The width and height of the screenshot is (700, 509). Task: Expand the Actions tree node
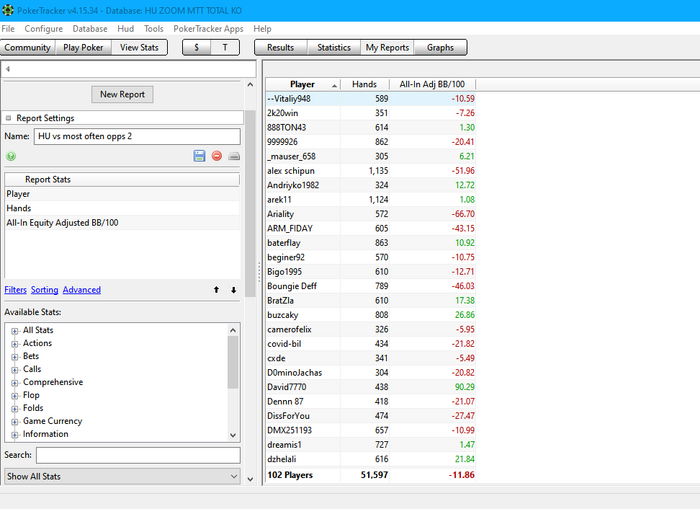[15, 344]
